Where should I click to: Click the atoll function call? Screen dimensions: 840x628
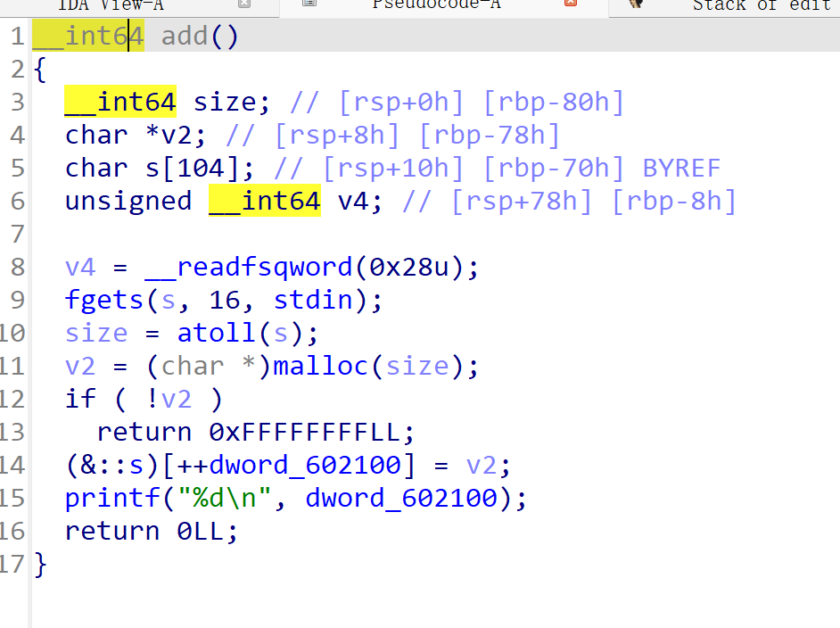(217, 334)
